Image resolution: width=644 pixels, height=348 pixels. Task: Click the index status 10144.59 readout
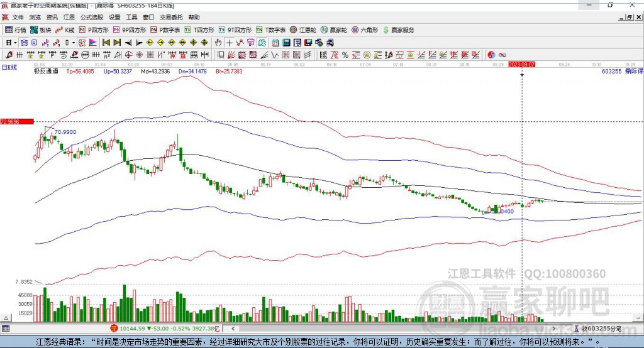click(132, 329)
